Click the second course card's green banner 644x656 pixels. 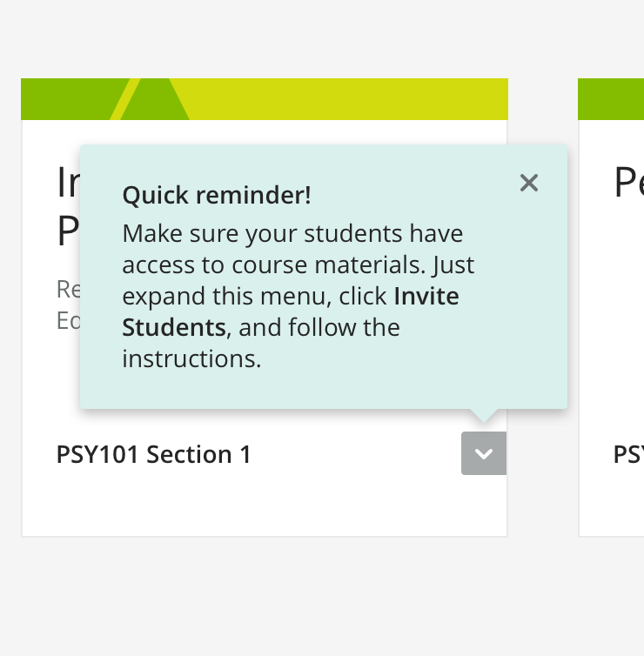pyautogui.click(x=611, y=99)
